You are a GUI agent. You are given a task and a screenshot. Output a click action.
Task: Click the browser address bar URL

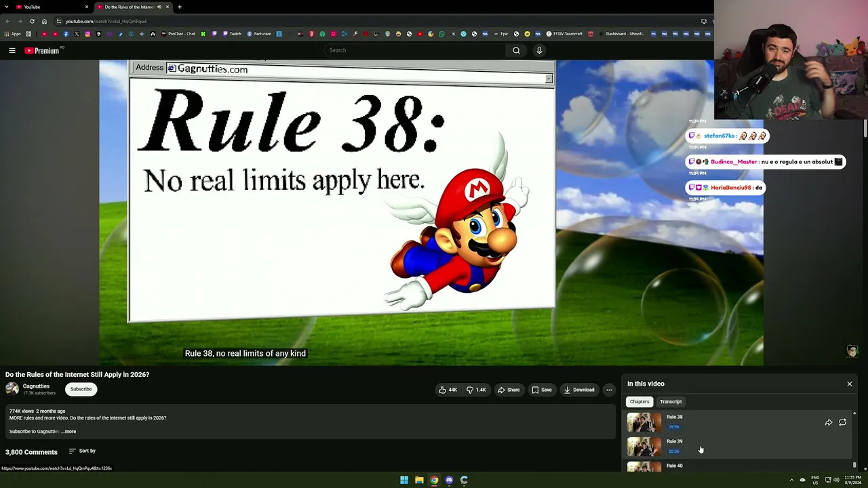[x=106, y=22]
